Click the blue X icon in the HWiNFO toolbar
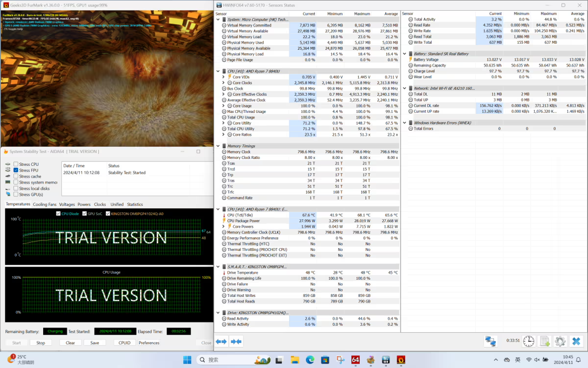The image size is (588, 368). click(576, 342)
